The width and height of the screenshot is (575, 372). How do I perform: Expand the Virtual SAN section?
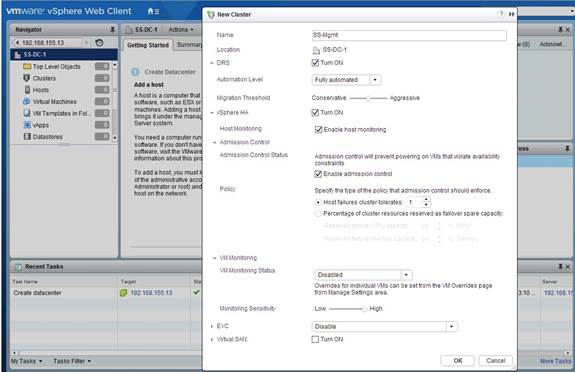[x=212, y=339]
